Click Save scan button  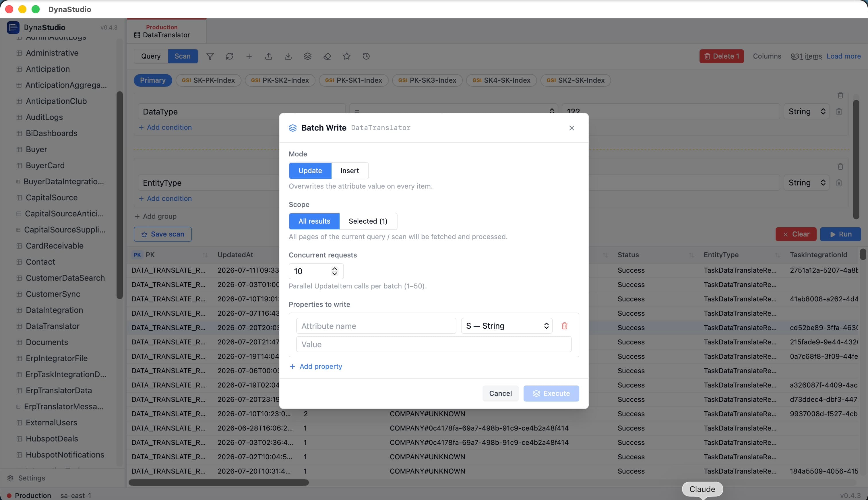[163, 234]
